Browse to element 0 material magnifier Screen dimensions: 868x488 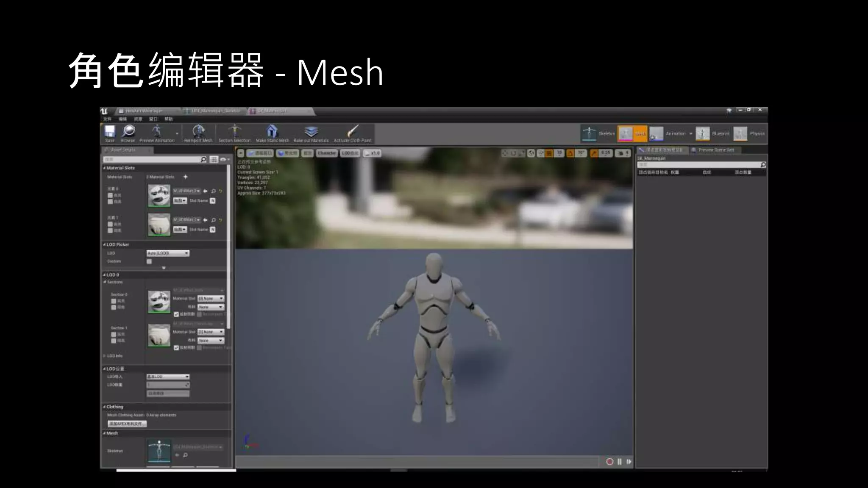click(213, 191)
